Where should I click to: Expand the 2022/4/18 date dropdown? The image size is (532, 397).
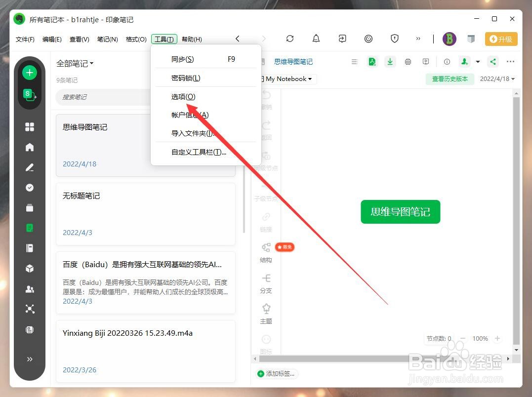(x=497, y=79)
